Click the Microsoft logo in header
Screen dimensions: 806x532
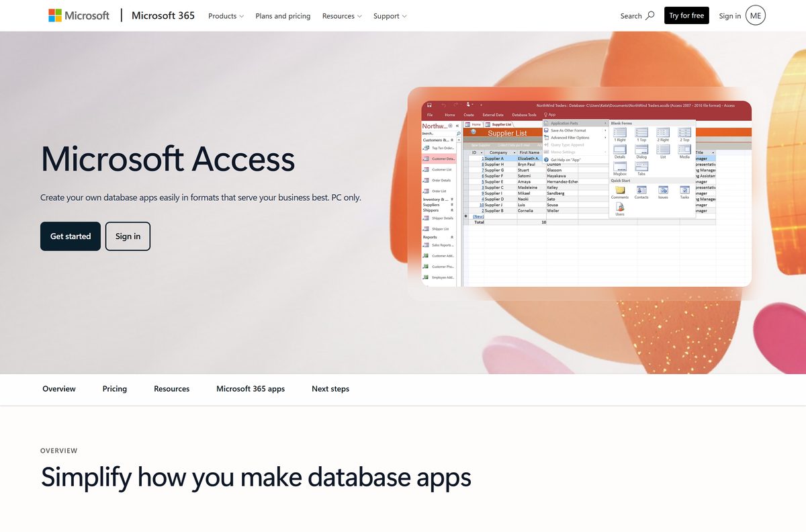(x=79, y=15)
